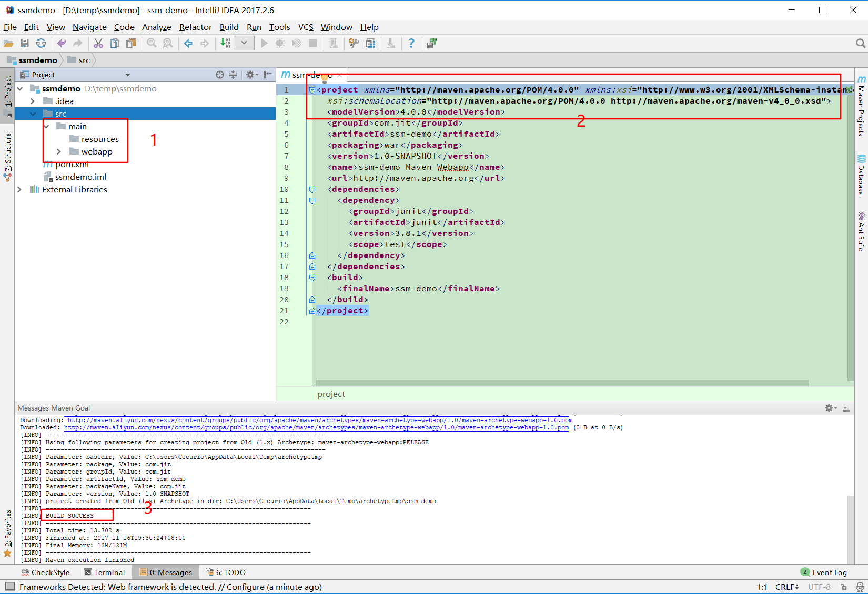Open Messages panel gear settings
The image size is (868, 594).
[830, 408]
